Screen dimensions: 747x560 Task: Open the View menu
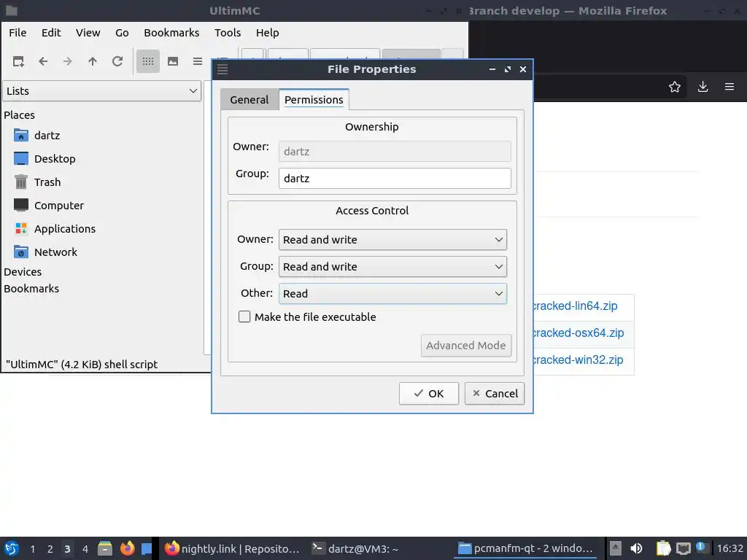(88, 33)
